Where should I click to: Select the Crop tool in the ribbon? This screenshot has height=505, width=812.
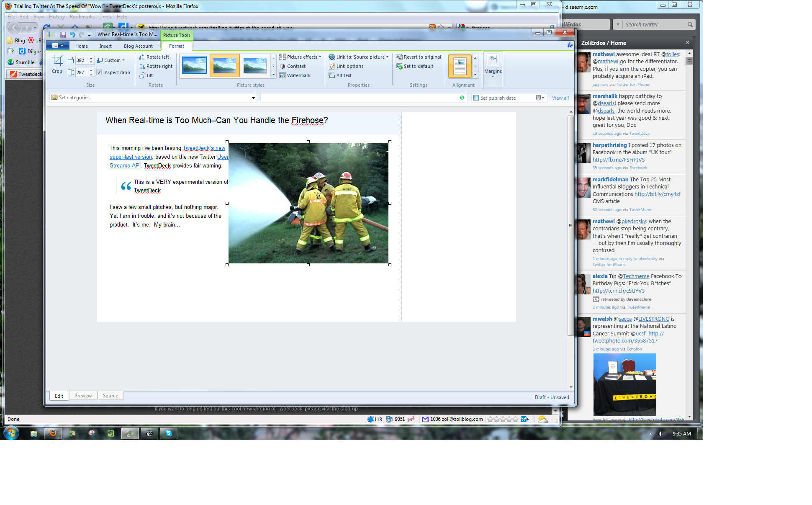tap(57, 64)
